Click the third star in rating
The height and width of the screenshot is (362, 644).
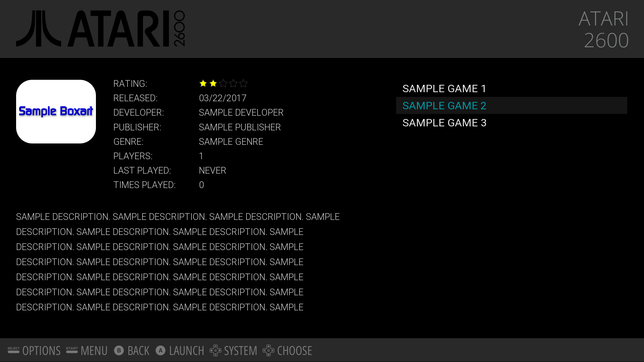[223, 83]
